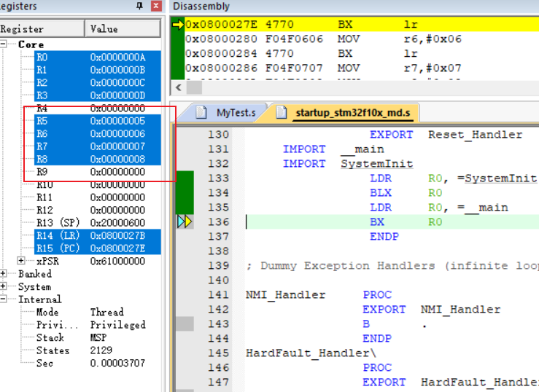Click the SystemInit symbol on line 132
The height and width of the screenshot is (392, 539).
click(377, 164)
